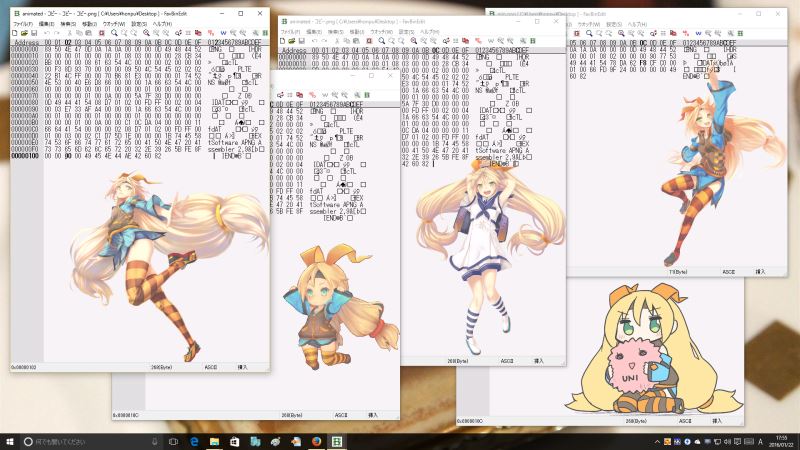Image resolution: width=800 pixels, height=450 pixels.
Task: Click Cortana search box on taskbar
Action: [92, 441]
